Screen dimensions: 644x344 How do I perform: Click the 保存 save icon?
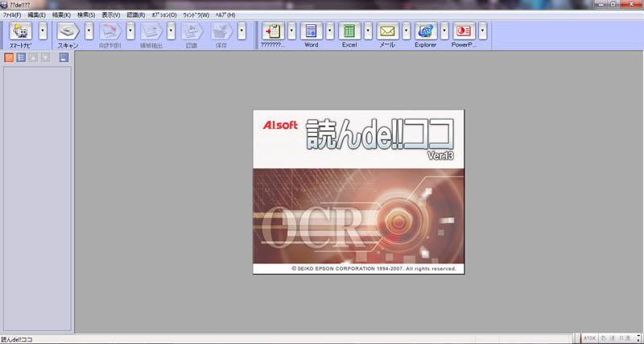[221, 31]
